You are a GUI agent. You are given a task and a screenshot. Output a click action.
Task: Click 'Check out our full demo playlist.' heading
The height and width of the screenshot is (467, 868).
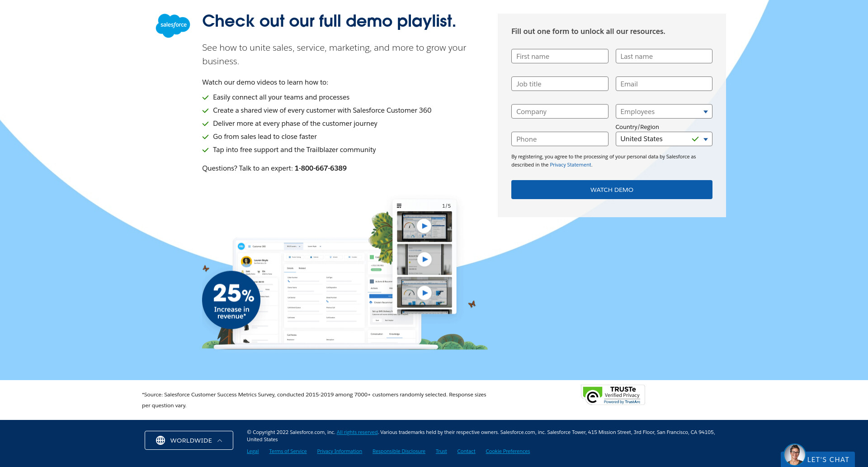(x=329, y=21)
